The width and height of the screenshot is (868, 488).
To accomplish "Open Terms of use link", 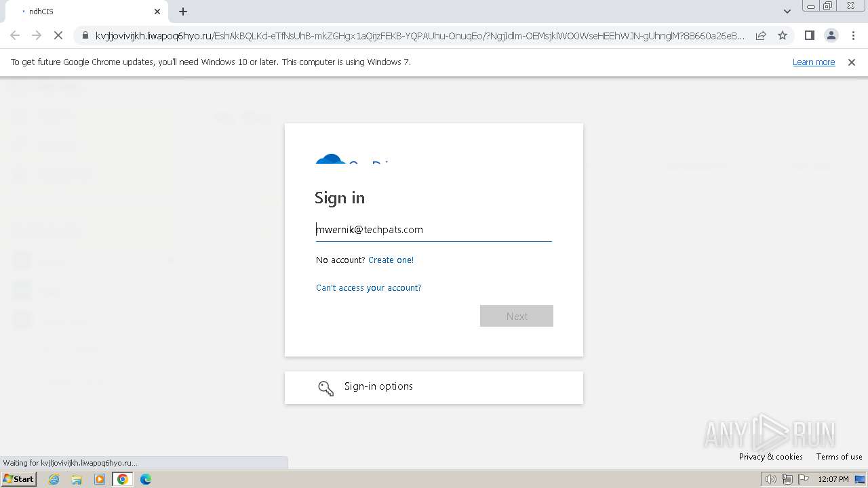I will pyautogui.click(x=840, y=457).
